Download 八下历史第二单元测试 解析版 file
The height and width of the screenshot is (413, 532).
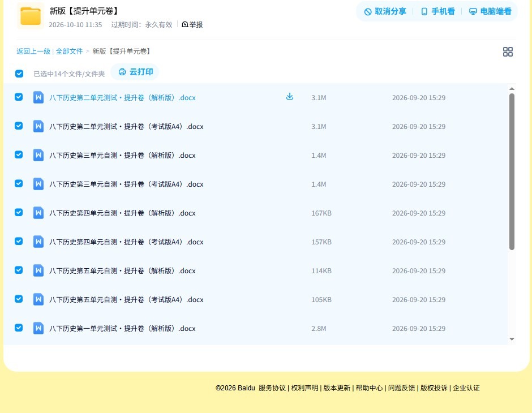click(289, 97)
